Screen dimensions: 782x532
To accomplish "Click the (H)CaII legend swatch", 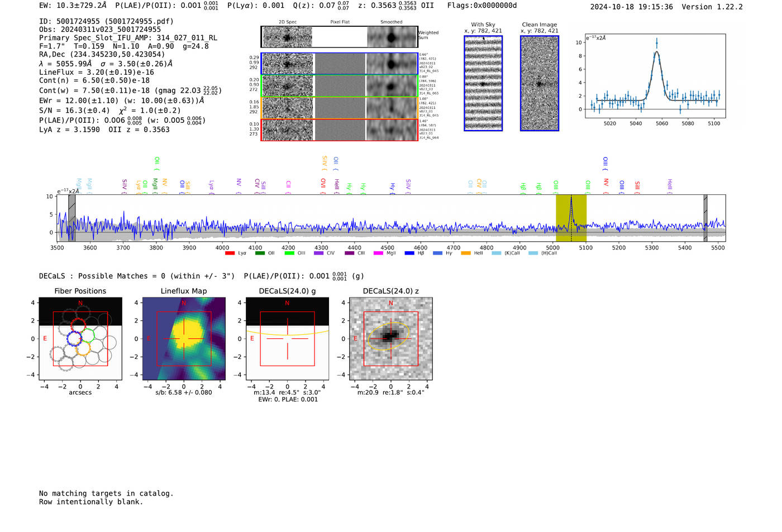I will (x=533, y=253).
